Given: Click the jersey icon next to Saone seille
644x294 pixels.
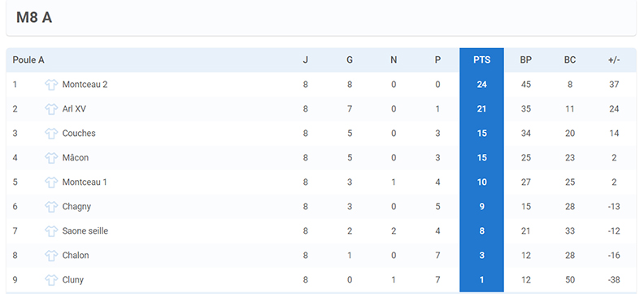Looking at the screenshot, I should coord(51,231).
